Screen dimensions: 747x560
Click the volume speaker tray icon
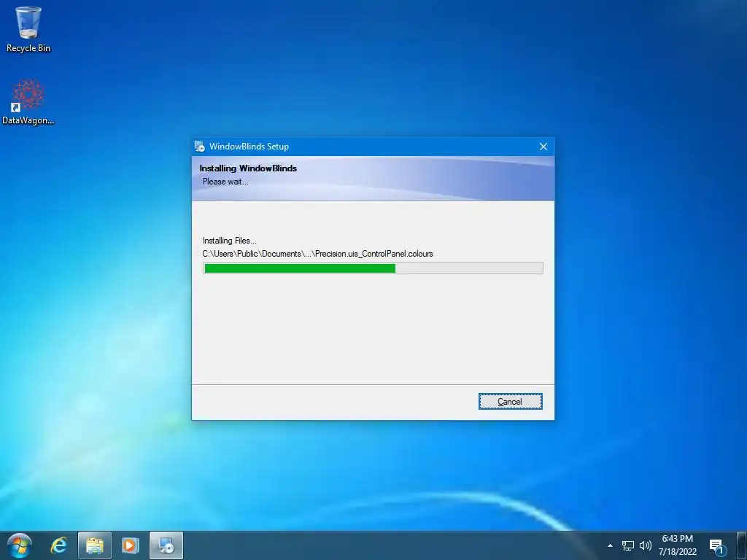point(646,545)
